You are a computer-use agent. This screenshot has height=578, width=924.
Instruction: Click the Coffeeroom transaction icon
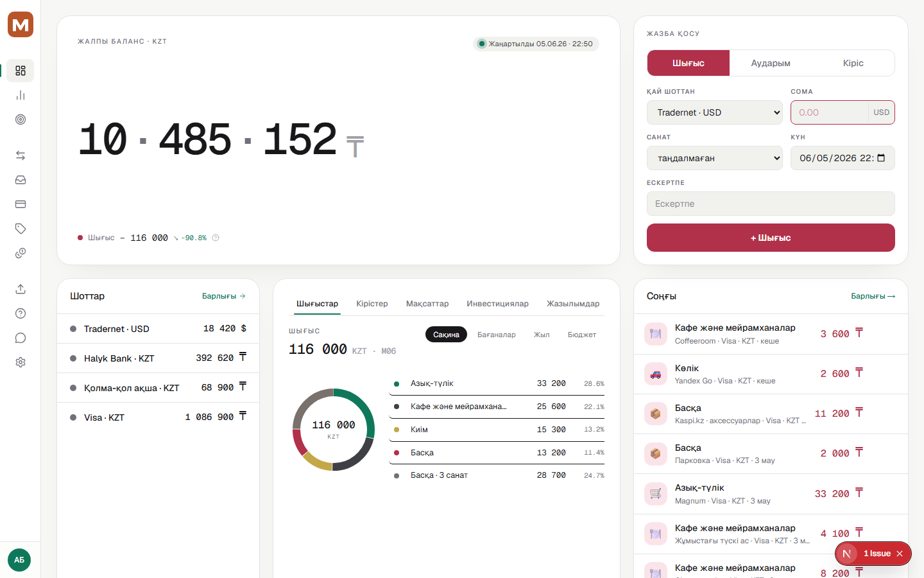[655, 334]
